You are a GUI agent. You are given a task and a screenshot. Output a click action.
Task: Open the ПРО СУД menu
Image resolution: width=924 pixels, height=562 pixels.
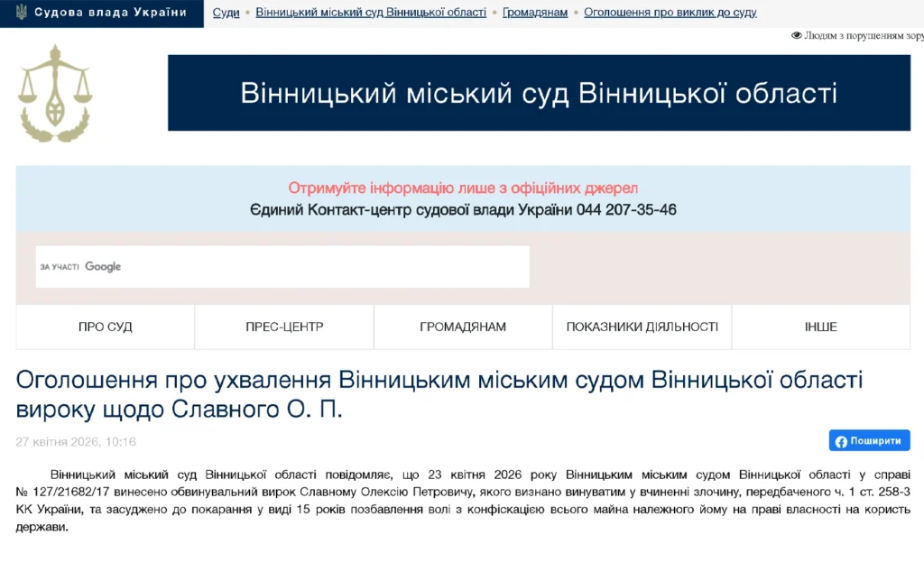[106, 327]
